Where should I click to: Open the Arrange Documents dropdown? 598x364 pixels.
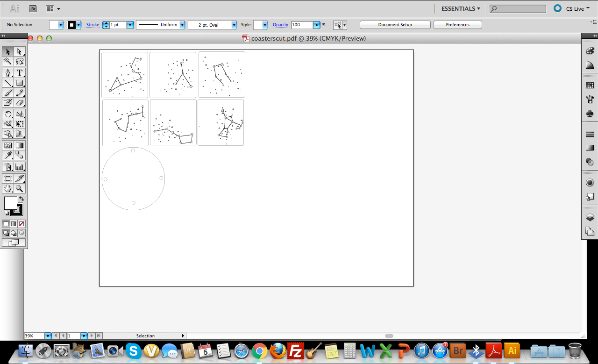pyautogui.click(x=53, y=8)
